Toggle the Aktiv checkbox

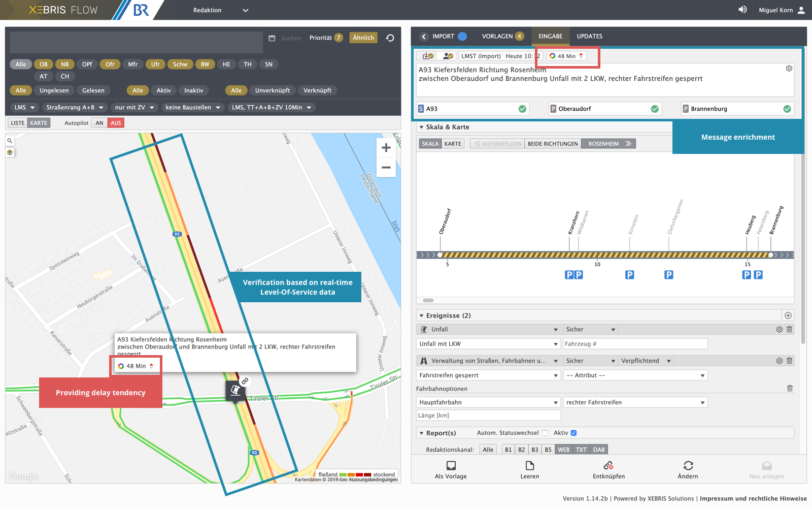tap(573, 433)
